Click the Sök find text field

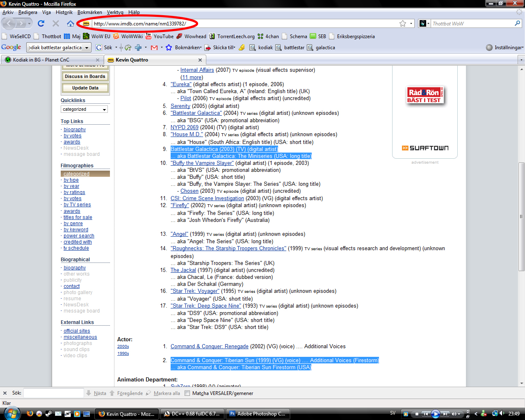(53, 393)
